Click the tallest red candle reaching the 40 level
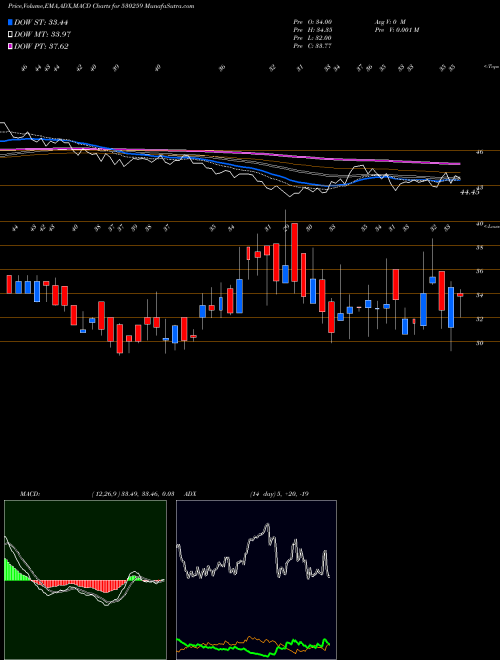This screenshot has height=660, width=500. click(295, 253)
